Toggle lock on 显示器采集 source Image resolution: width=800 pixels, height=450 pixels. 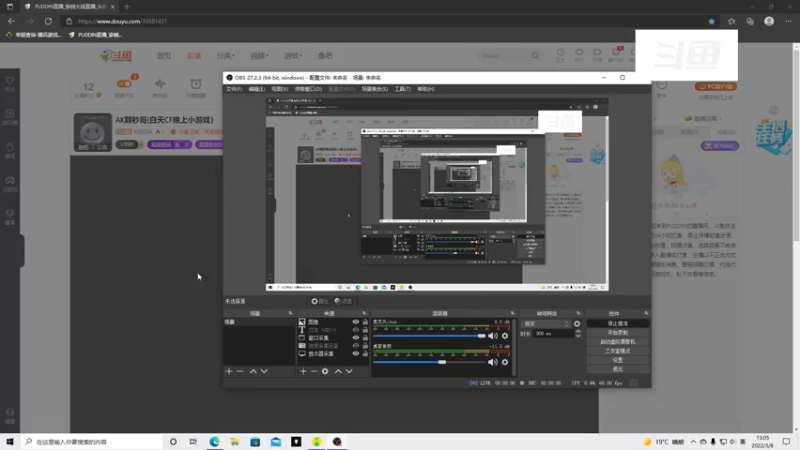coord(365,354)
